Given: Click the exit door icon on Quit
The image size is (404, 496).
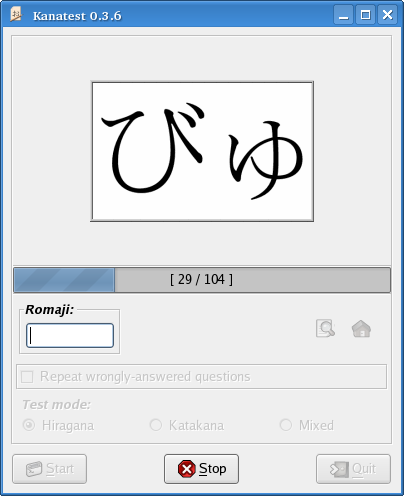Looking at the screenshot, I should coord(339,469).
